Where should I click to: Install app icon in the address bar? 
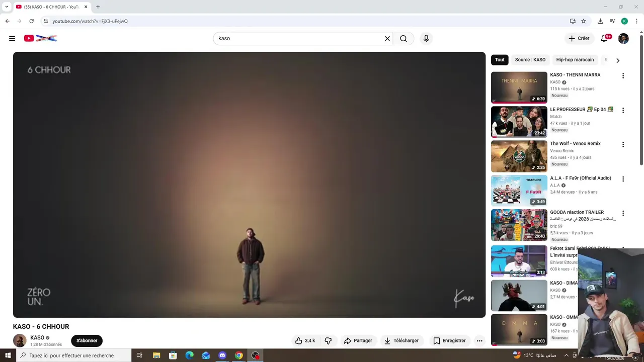(x=573, y=21)
